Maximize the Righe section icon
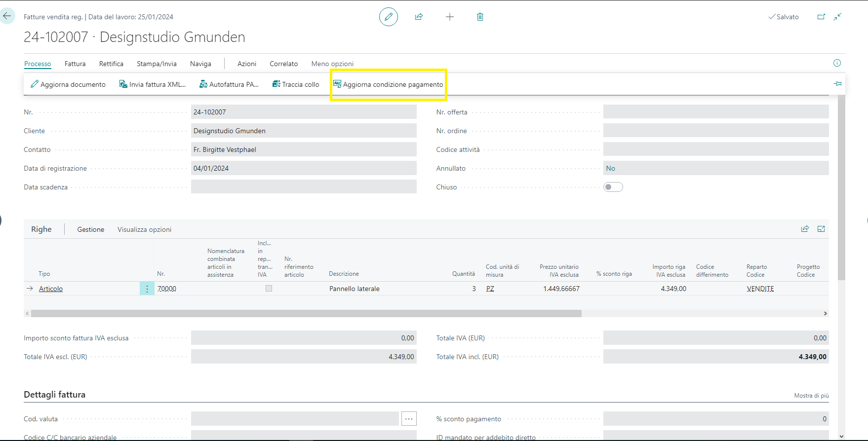This screenshot has height=441, width=868. pos(821,229)
